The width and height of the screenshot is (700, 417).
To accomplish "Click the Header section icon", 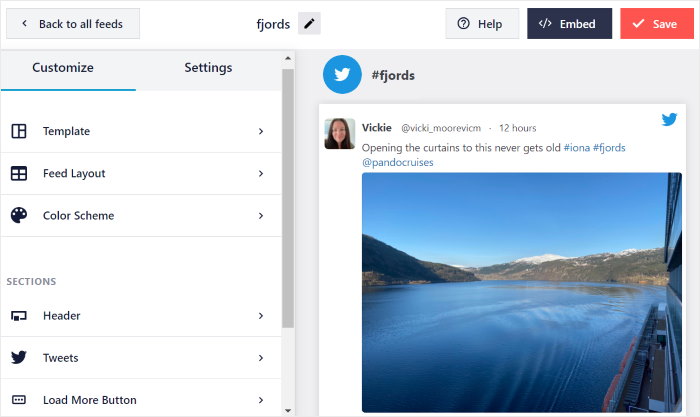I will tap(19, 316).
